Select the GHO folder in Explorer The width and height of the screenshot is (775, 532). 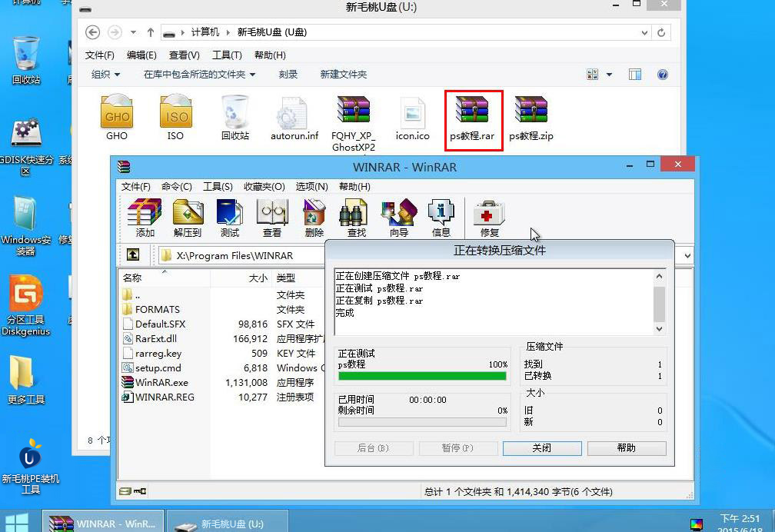(x=117, y=118)
